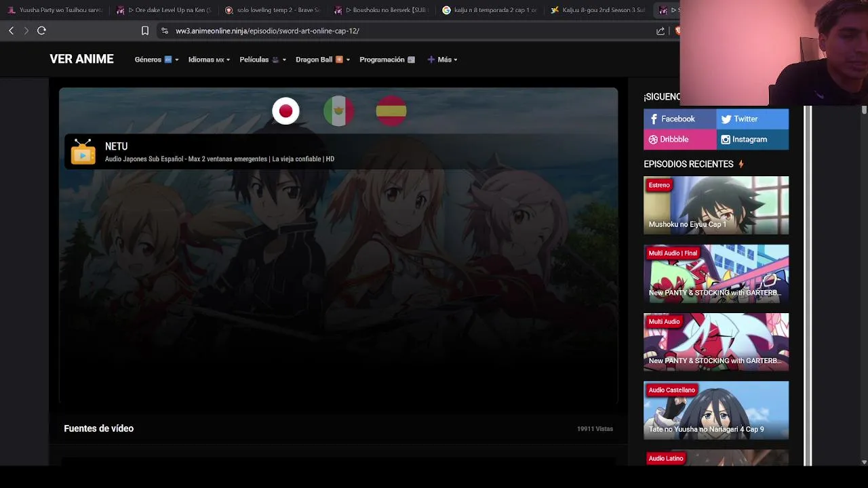The height and width of the screenshot is (488, 868).
Task: Open the Instagram follow button
Action: point(752,140)
